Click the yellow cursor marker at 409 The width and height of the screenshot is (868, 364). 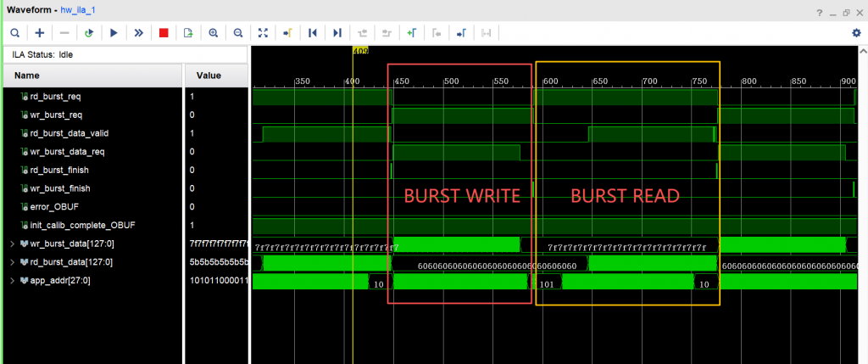(x=359, y=51)
